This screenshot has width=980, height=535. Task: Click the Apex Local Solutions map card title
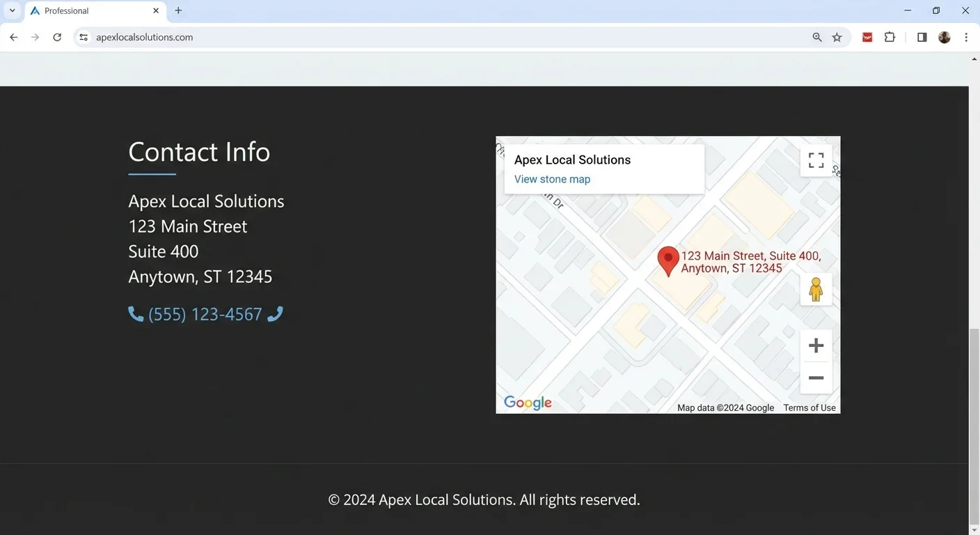click(x=572, y=160)
